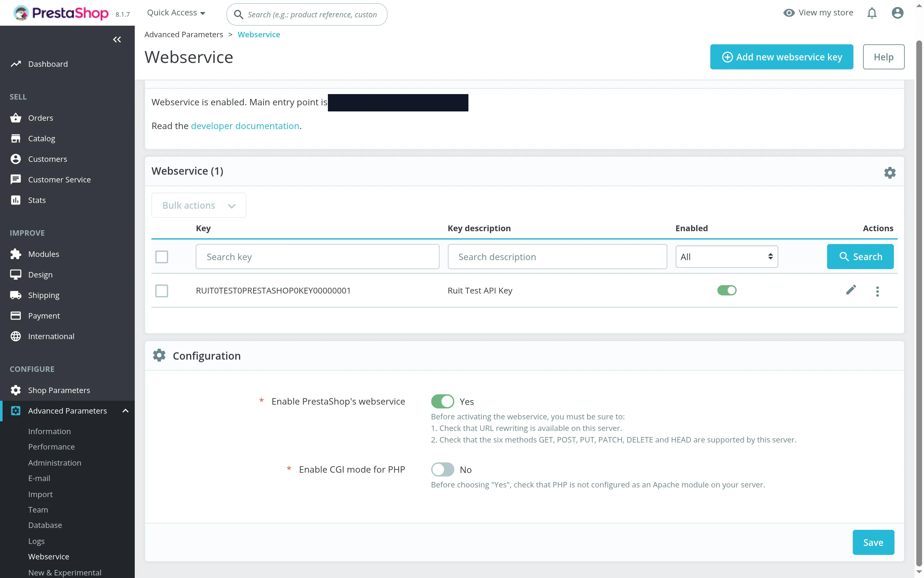Open Administration submenu item

tap(55, 463)
